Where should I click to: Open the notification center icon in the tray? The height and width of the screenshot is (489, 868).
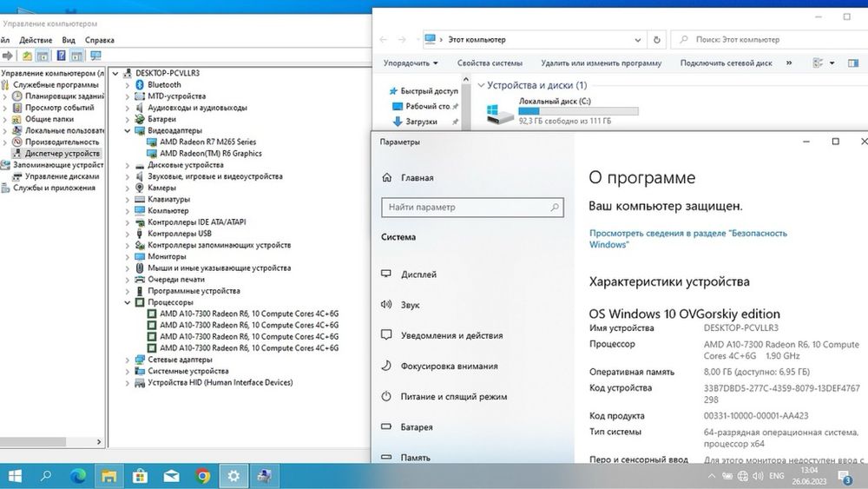[845, 477]
